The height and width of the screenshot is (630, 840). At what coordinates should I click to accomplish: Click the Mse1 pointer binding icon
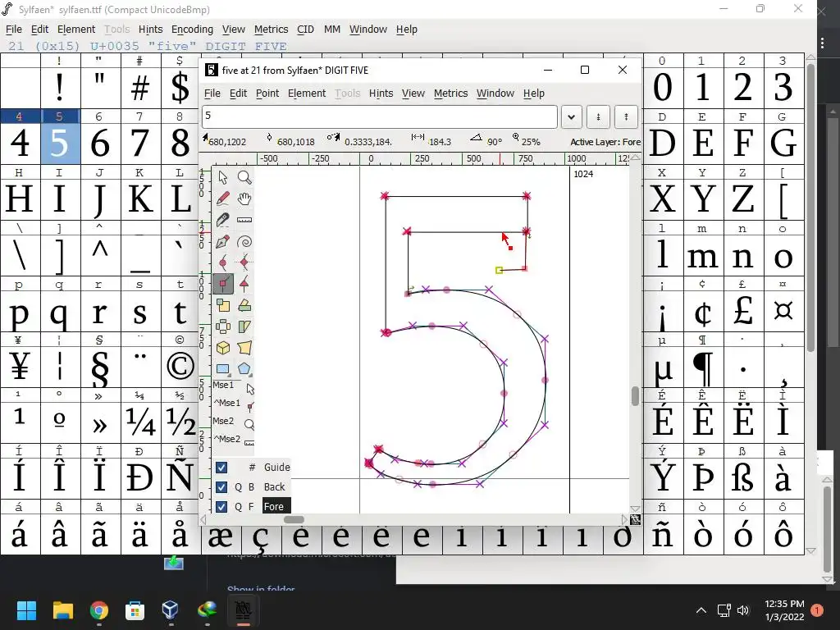coord(249,388)
